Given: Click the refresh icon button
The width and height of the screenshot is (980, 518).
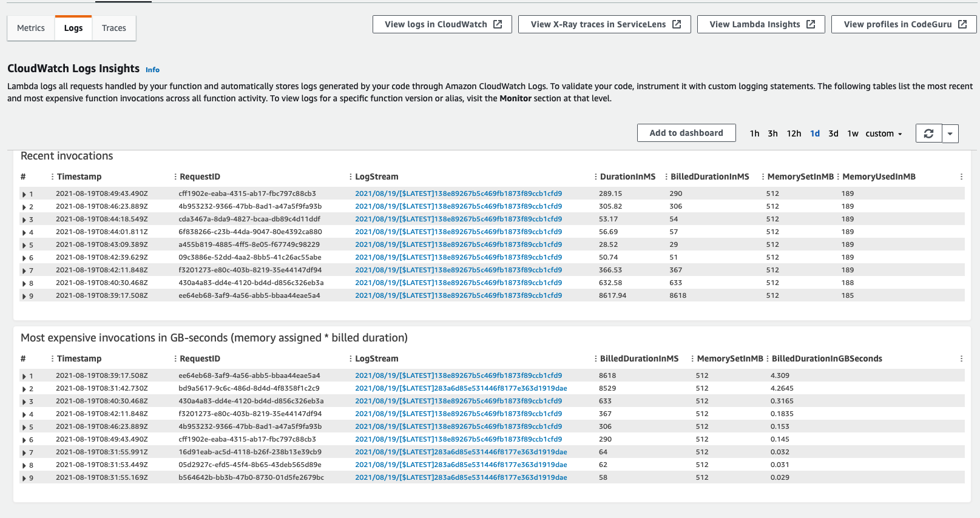Looking at the screenshot, I should (928, 133).
